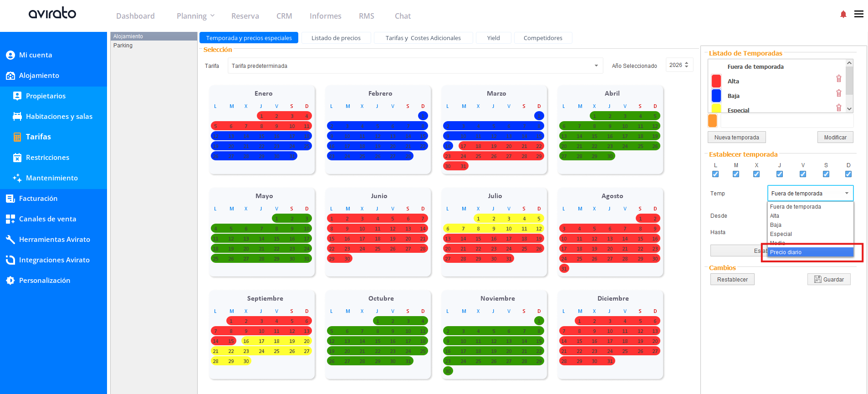Click the Nueva temporada button
This screenshot has width=868, height=394.
point(736,138)
